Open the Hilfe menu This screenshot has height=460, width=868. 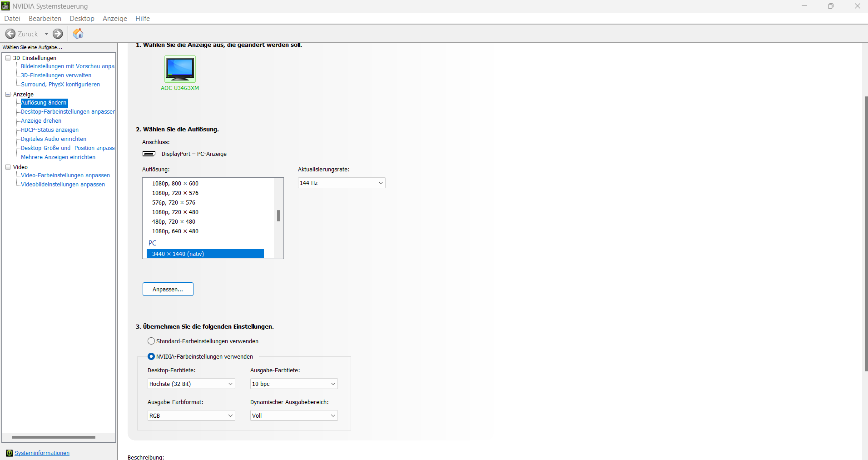coord(143,19)
